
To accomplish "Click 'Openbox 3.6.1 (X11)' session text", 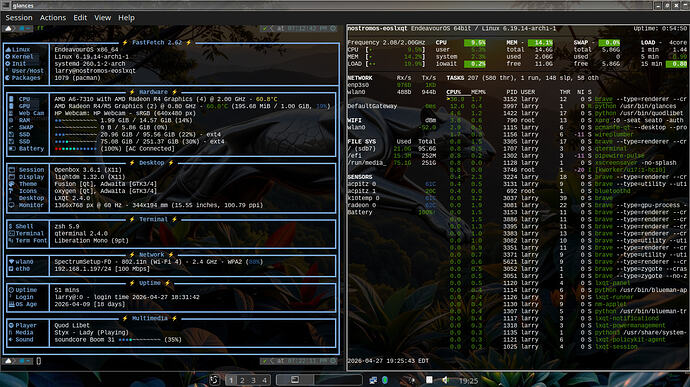I will [88, 170].
